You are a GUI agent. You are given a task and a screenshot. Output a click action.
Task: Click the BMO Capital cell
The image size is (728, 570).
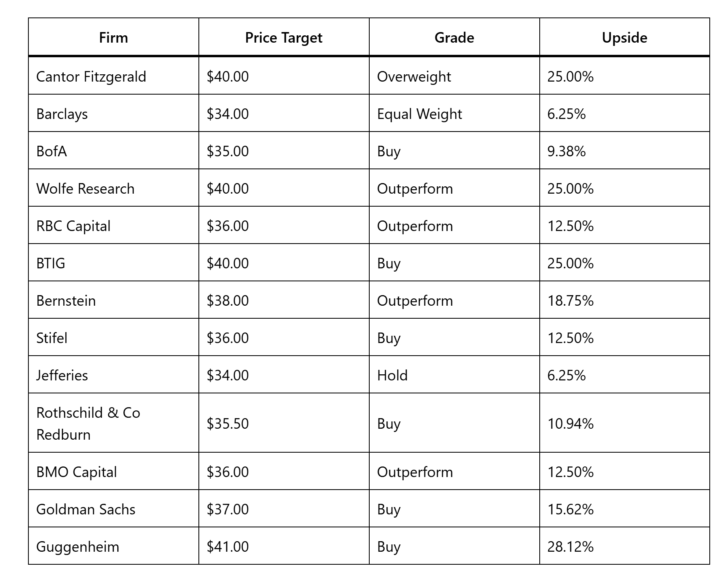pos(77,472)
